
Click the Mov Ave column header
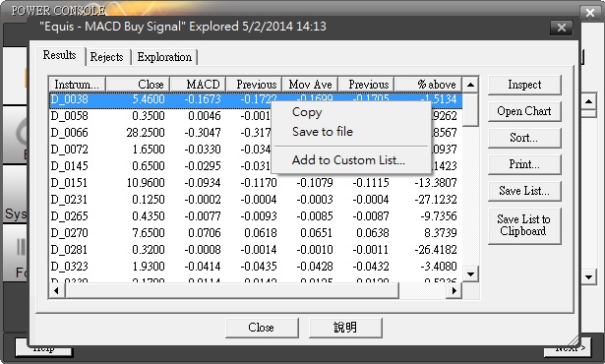[310, 85]
